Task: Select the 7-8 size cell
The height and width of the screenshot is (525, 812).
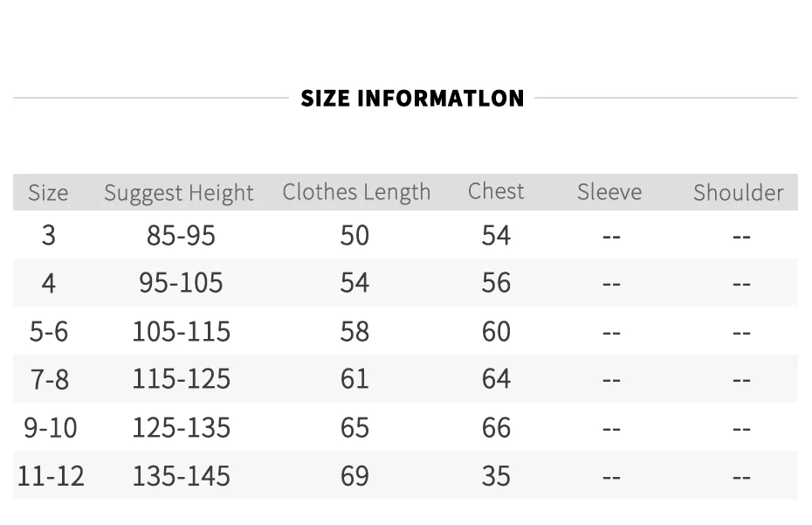Action: point(50,379)
